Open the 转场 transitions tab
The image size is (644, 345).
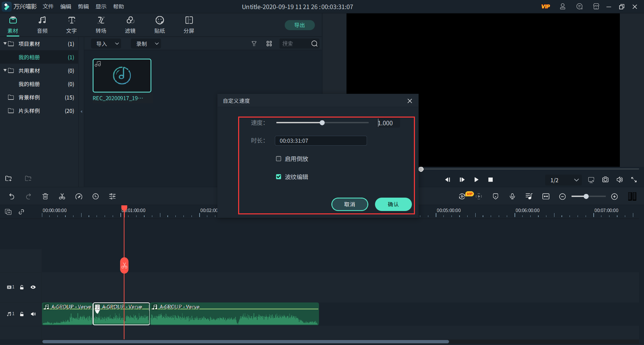pyautogui.click(x=101, y=25)
